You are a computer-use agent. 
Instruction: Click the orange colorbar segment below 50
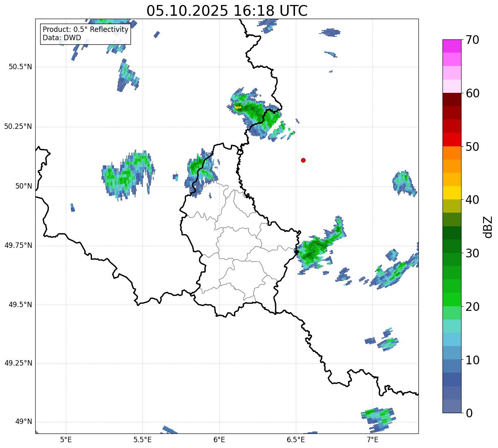[452, 153]
